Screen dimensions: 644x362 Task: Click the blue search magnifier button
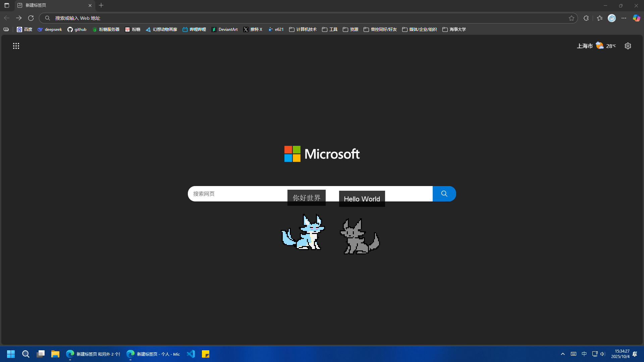click(x=444, y=194)
